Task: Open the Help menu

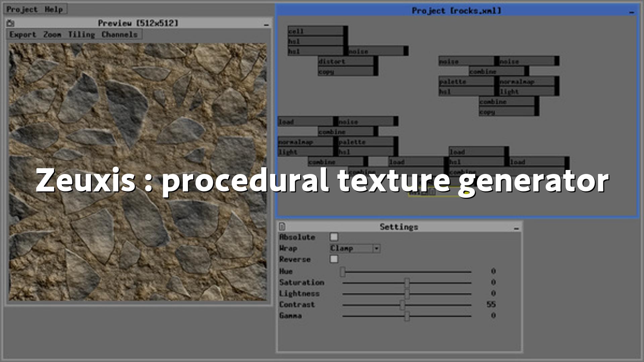Action: (x=54, y=9)
